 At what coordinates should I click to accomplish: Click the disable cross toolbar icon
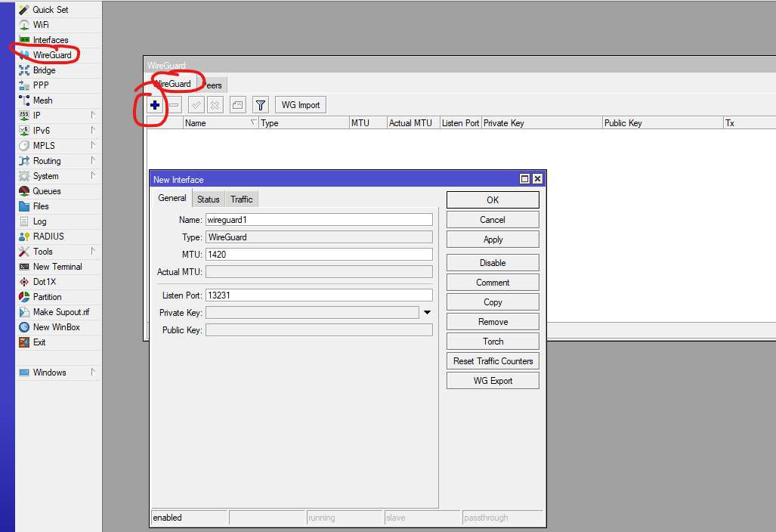(x=215, y=105)
